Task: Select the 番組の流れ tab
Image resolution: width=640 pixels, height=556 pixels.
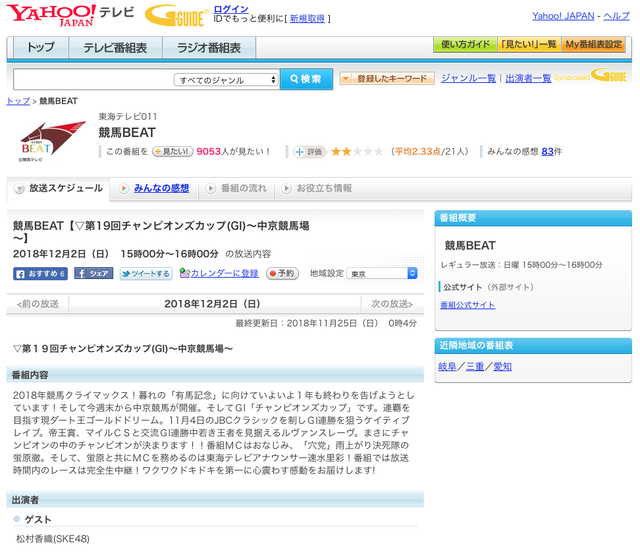Action: pos(237,188)
